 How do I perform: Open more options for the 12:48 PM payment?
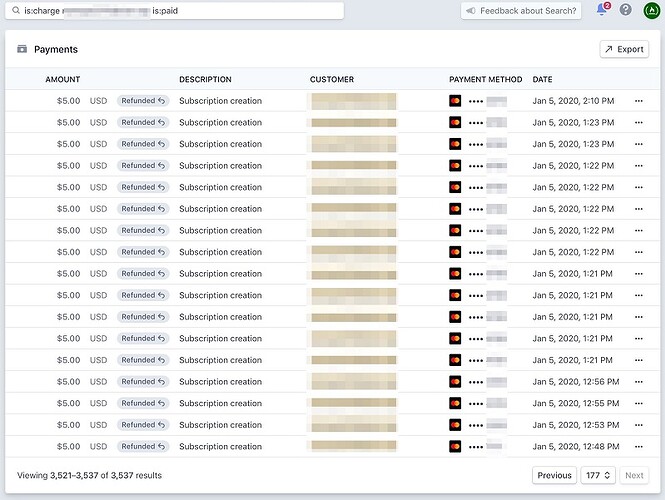639,447
